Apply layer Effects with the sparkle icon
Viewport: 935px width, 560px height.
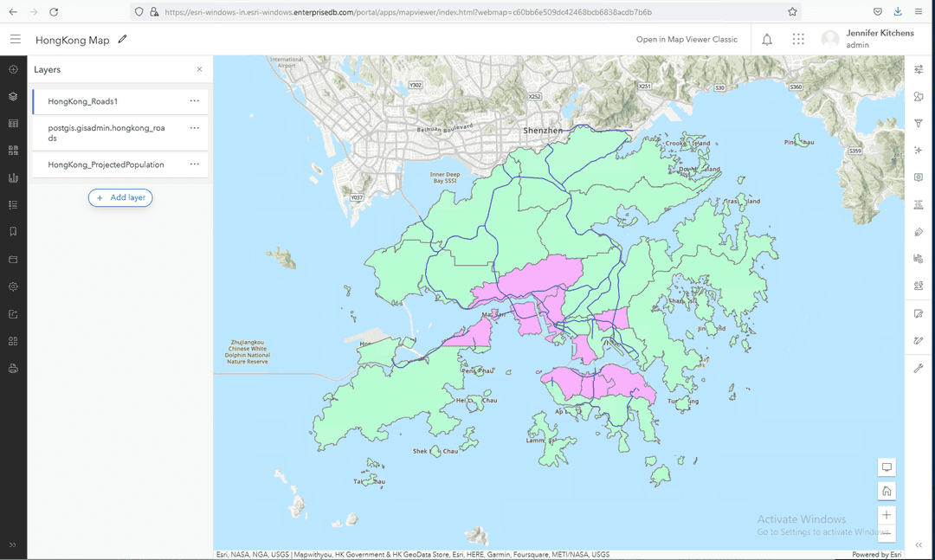coord(918,150)
